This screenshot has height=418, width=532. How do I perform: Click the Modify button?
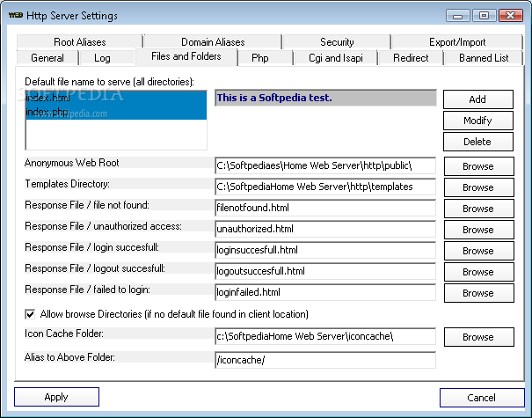point(477,121)
